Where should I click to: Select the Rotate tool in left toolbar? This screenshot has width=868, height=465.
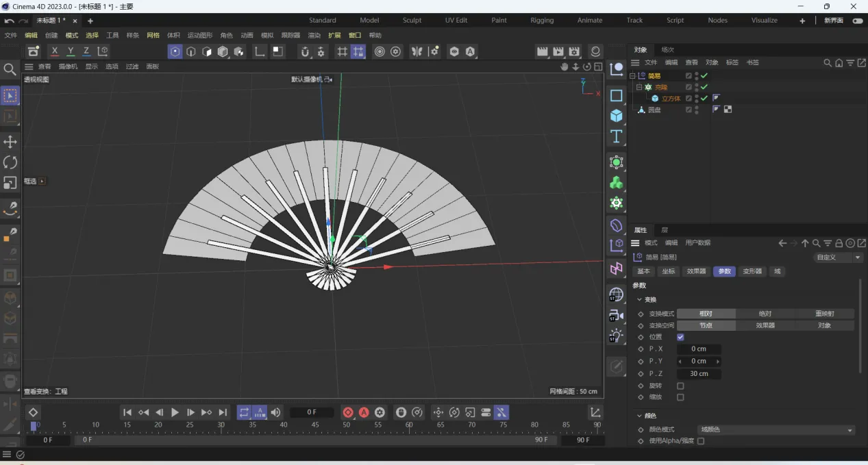pyautogui.click(x=10, y=162)
